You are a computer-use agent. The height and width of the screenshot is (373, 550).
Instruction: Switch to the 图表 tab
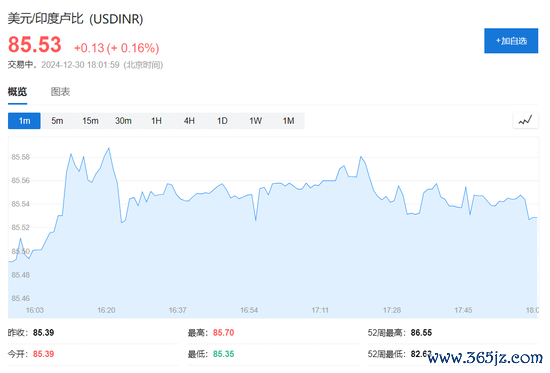60,92
